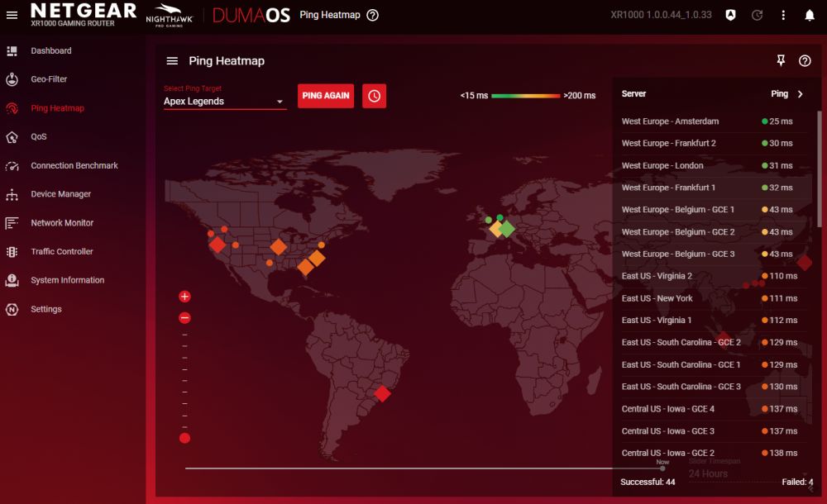Open Connection Benchmark in the sidebar

point(73,165)
